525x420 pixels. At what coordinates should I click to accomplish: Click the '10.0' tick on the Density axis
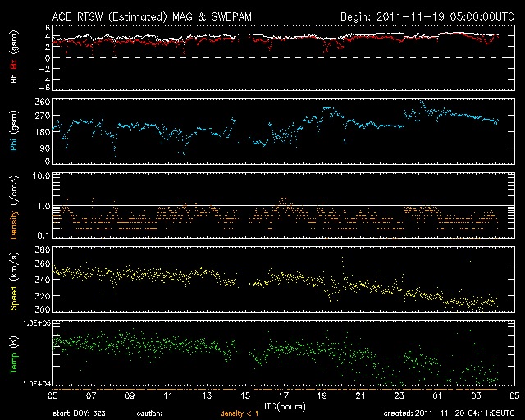point(41,176)
